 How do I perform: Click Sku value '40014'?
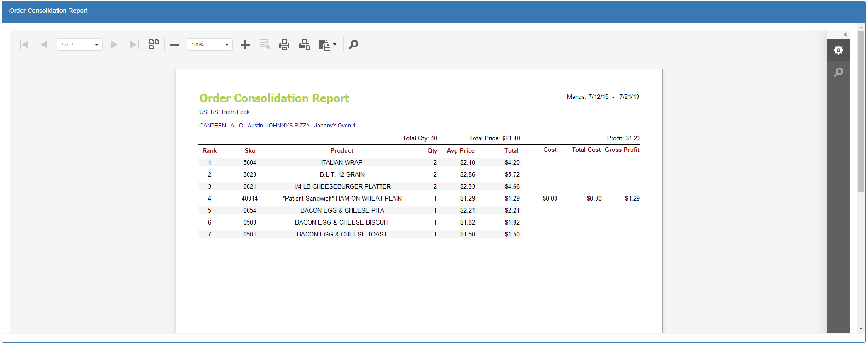[x=250, y=198]
